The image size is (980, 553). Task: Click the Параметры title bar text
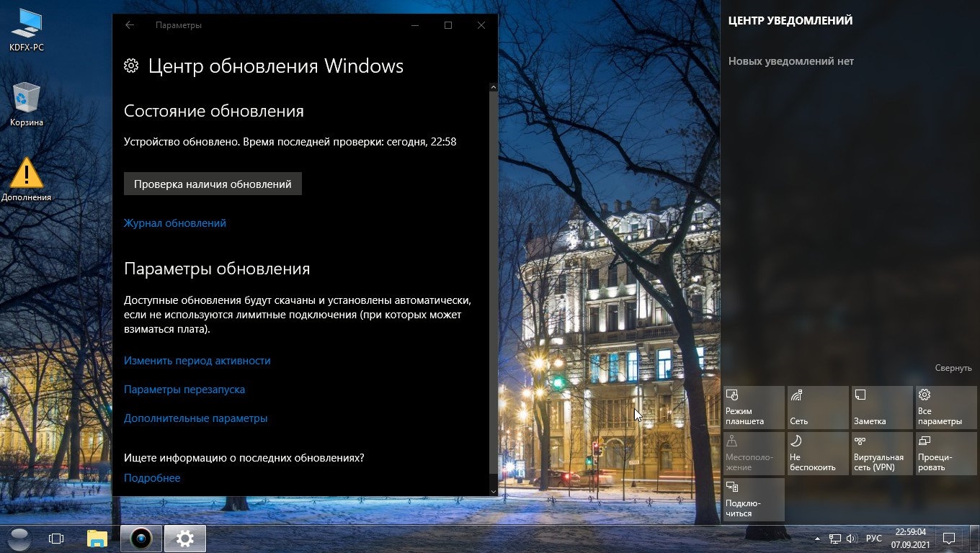179,25
